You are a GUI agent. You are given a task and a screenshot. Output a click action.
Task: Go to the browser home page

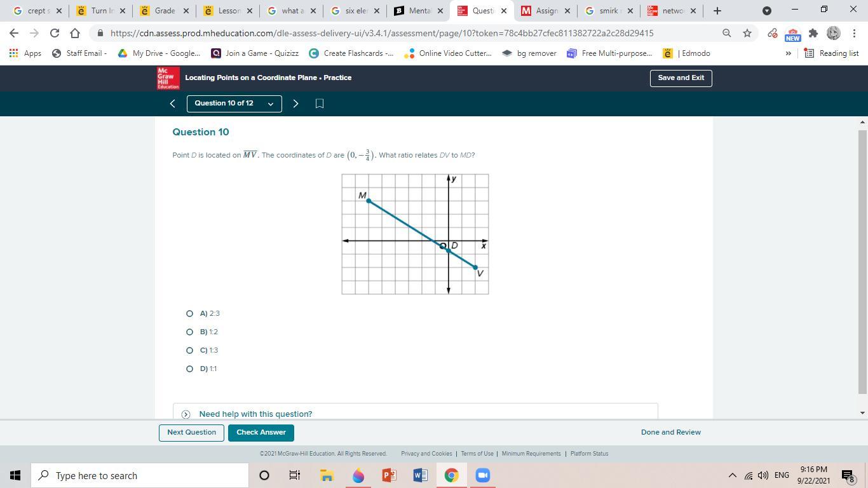pyautogui.click(x=75, y=33)
